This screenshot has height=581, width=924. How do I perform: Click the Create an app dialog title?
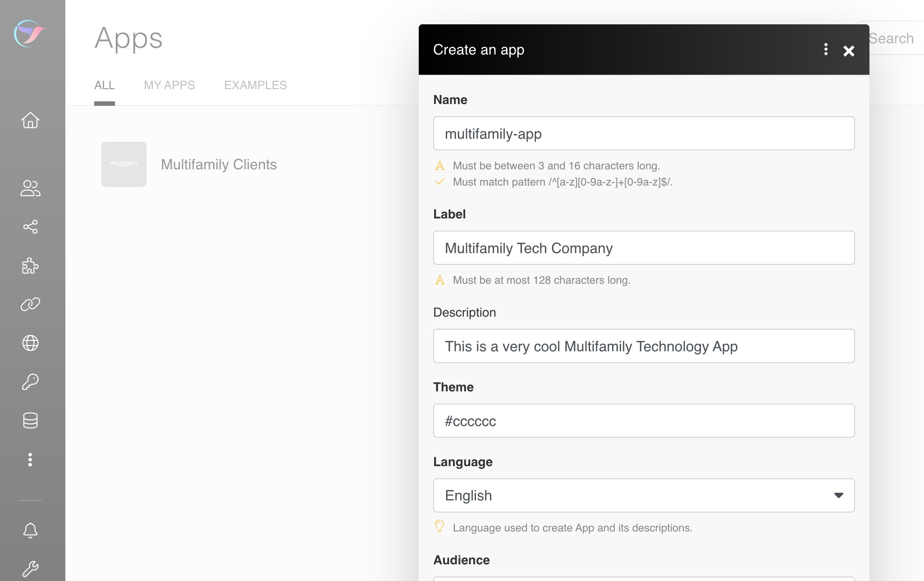(479, 50)
